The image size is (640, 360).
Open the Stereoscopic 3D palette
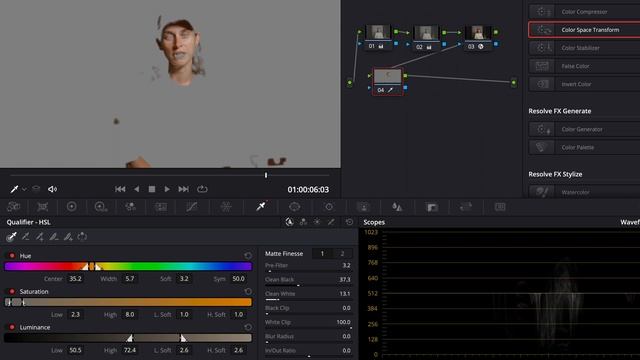500,207
